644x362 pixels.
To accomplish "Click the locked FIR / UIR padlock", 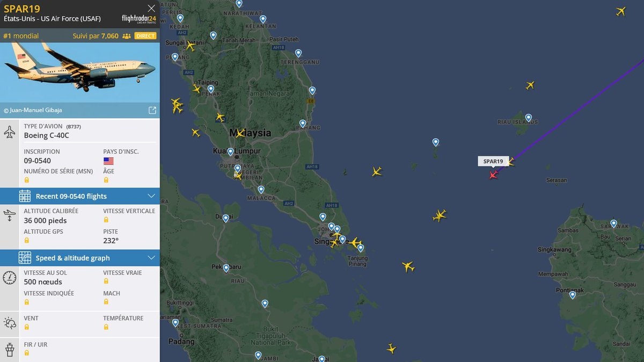I will click(26, 353).
